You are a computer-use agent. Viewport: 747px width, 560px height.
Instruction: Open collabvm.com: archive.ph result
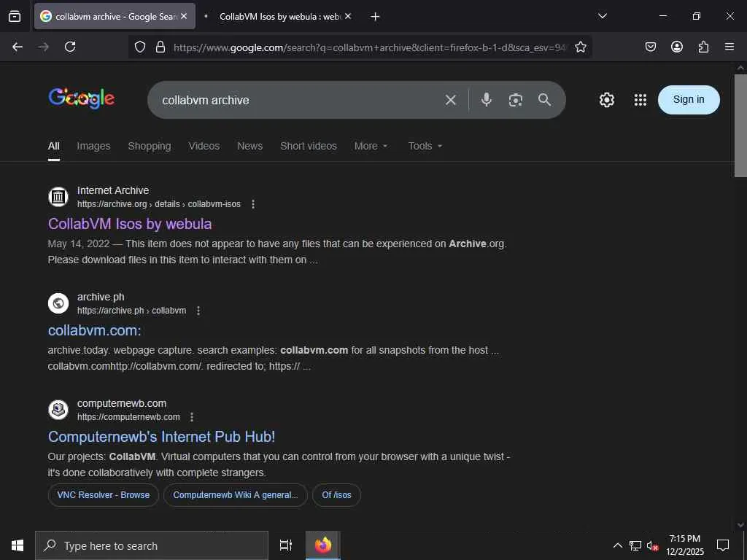[x=94, y=330]
